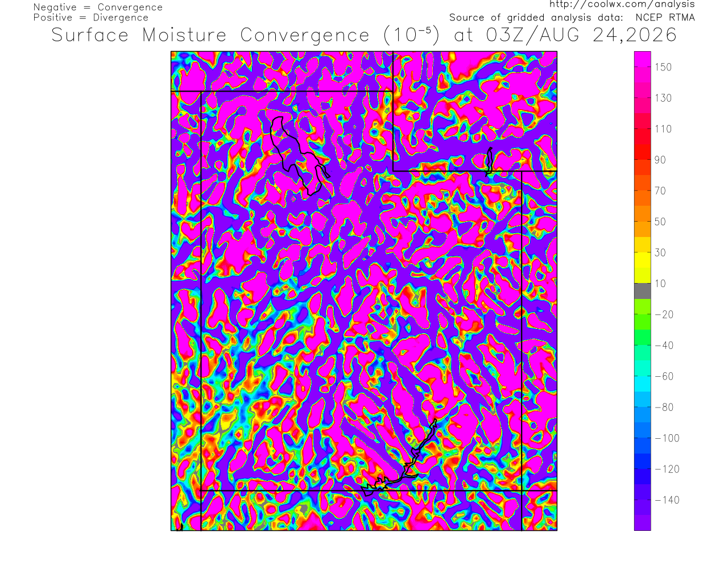Click the Flaming Gorge reservoir outline
The height and width of the screenshot is (582, 728).
pyautogui.click(x=489, y=160)
